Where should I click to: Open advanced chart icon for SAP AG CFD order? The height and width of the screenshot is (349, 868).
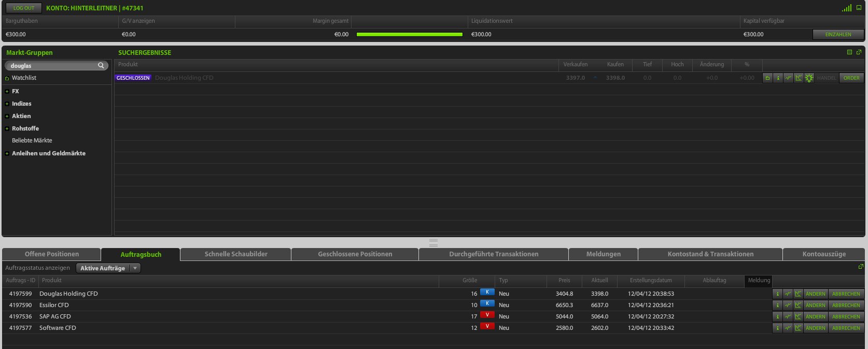pos(798,317)
